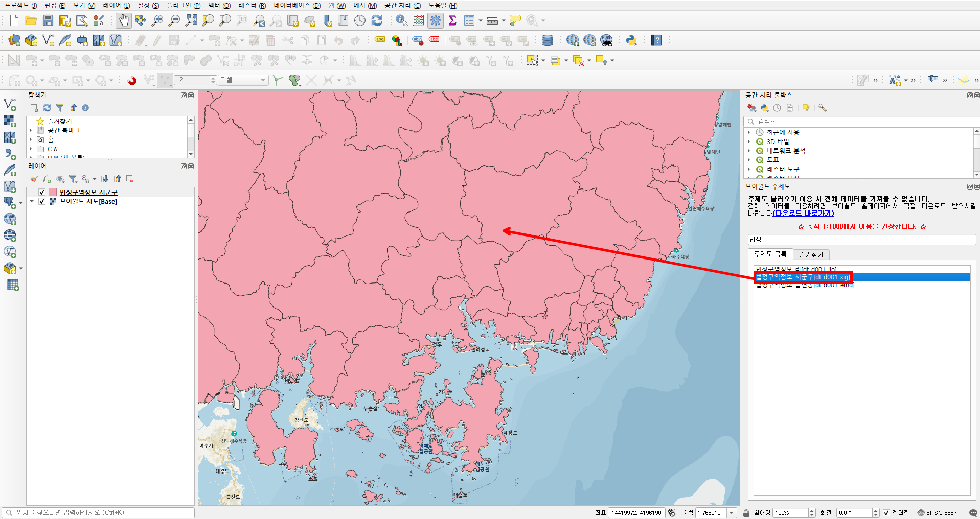This screenshot has width=980, height=519.
Task: Click the topology tolerance stepper arrows
Action: pos(214,80)
